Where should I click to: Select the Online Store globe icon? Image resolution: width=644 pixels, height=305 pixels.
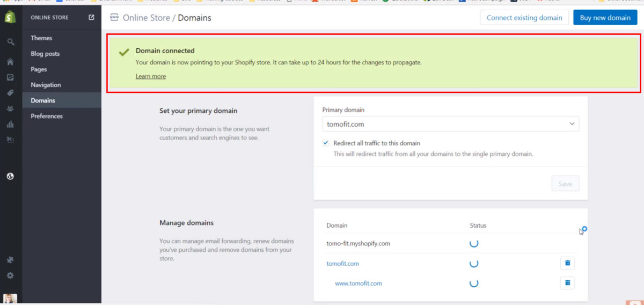pyautogui.click(x=10, y=176)
